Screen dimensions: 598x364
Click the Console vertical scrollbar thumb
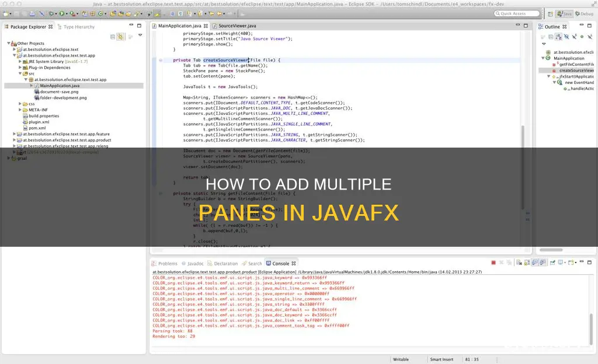click(591, 329)
